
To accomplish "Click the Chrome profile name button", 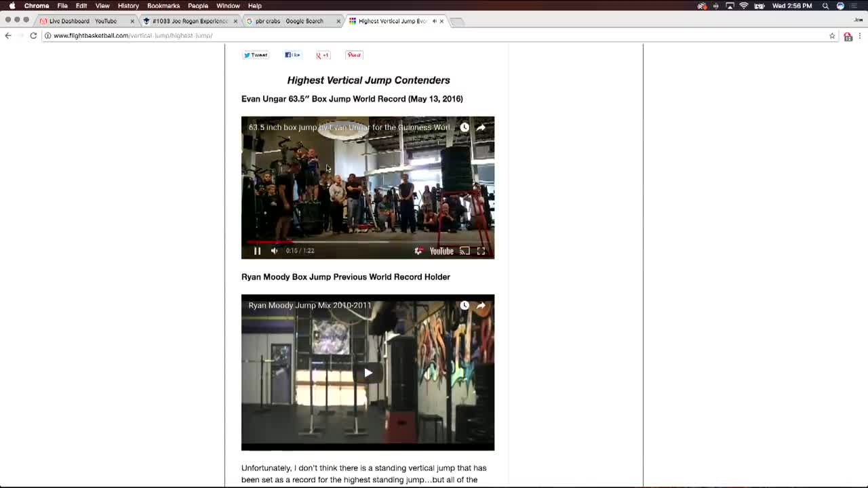I will (858, 20).
